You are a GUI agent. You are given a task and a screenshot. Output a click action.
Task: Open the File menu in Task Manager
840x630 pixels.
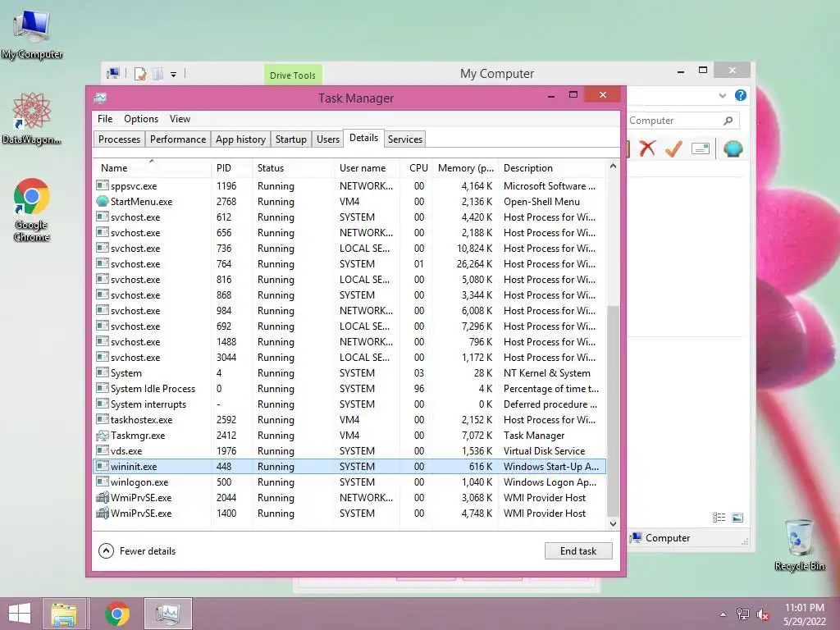105,119
